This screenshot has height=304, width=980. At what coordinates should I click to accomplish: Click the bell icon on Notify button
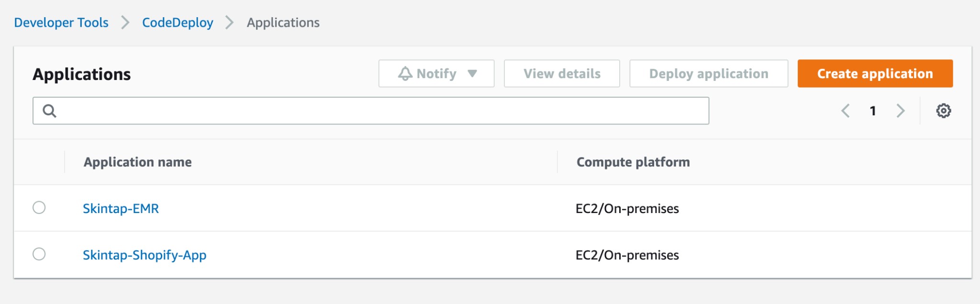pyautogui.click(x=405, y=74)
